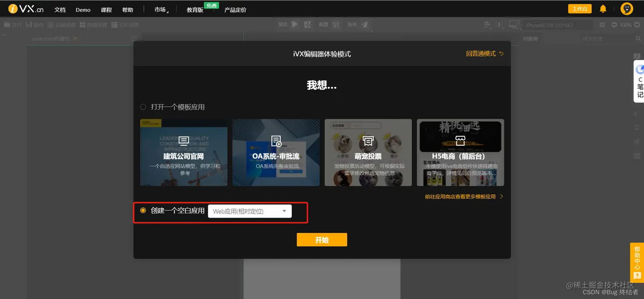Click the iVX.cn logo
The width and height of the screenshot is (644, 299).
(26, 9)
